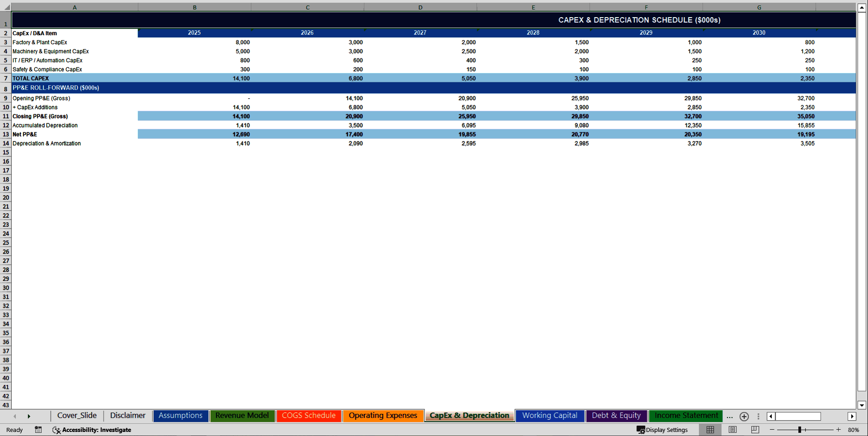868x436 pixels.
Task: Open the hidden sheets ellipsis menu
Action: pos(729,417)
